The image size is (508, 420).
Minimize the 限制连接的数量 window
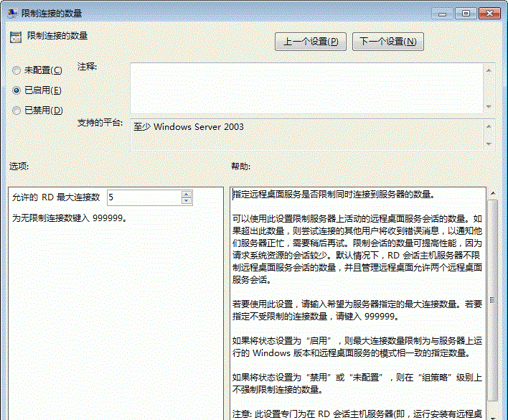tap(442, 14)
